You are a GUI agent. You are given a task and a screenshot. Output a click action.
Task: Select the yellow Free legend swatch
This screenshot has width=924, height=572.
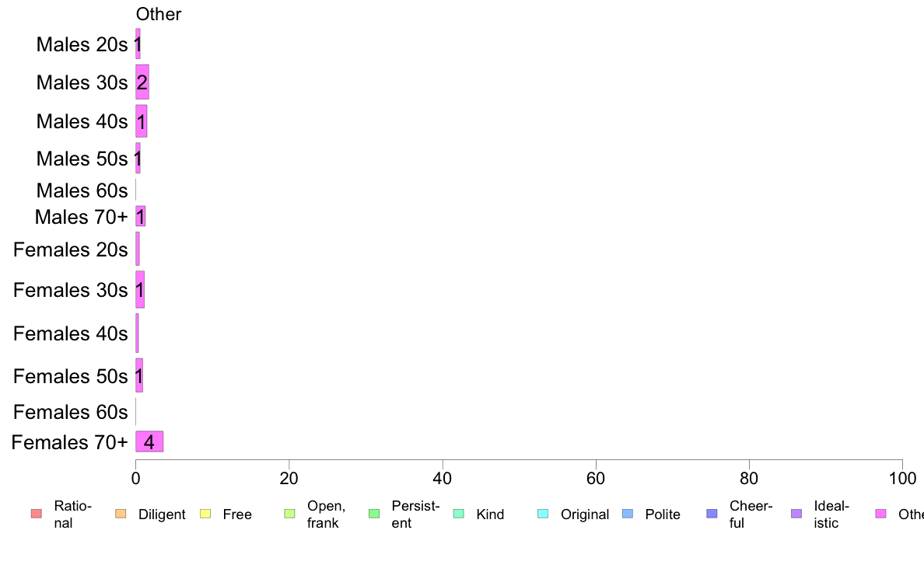click(x=205, y=514)
